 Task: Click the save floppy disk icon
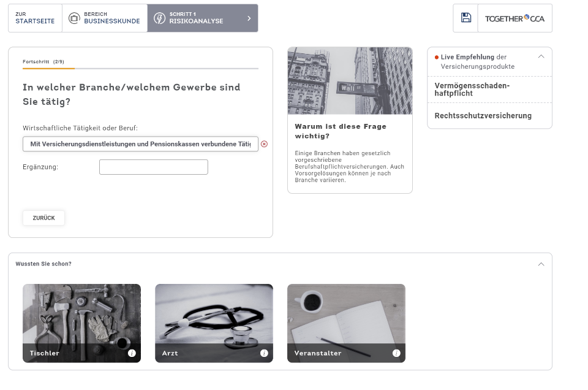point(466,18)
